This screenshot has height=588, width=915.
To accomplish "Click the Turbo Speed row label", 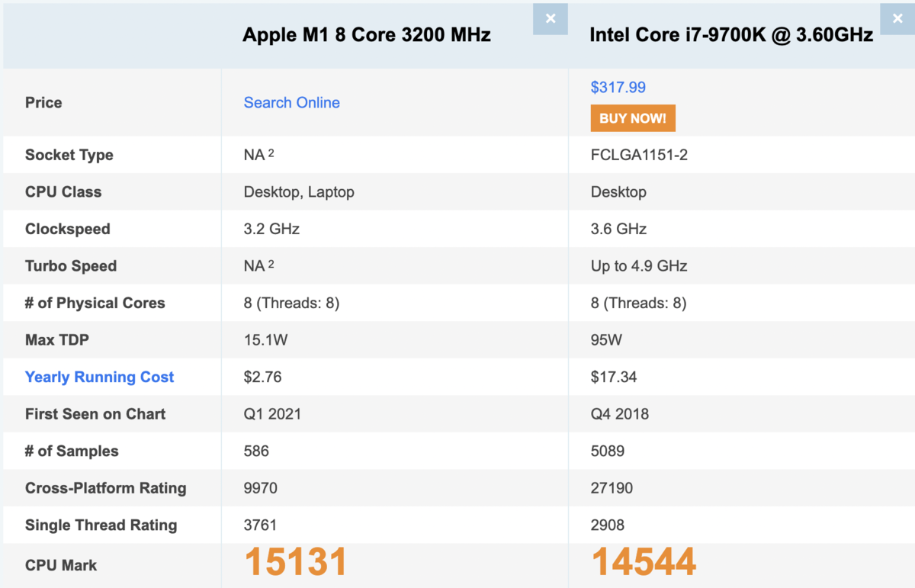I will [70, 266].
